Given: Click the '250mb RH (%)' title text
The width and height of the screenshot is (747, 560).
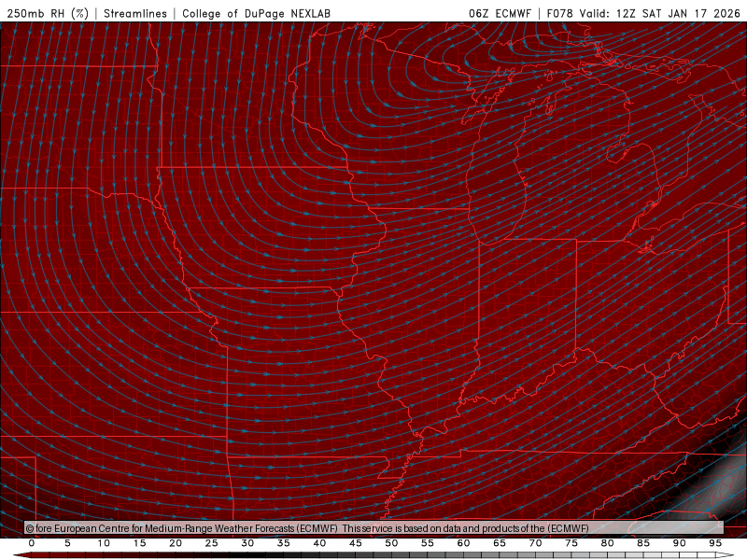Looking at the screenshot, I should click(48, 13).
